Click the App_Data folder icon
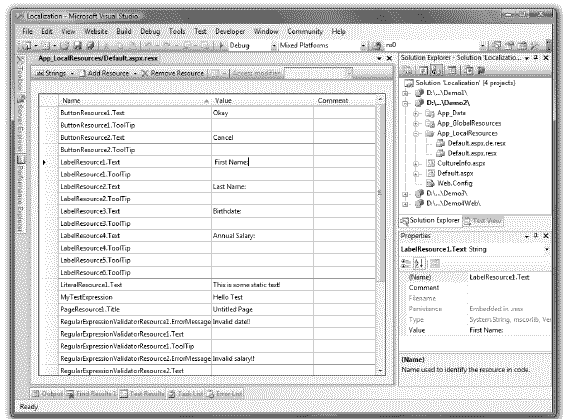 (x=430, y=113)
